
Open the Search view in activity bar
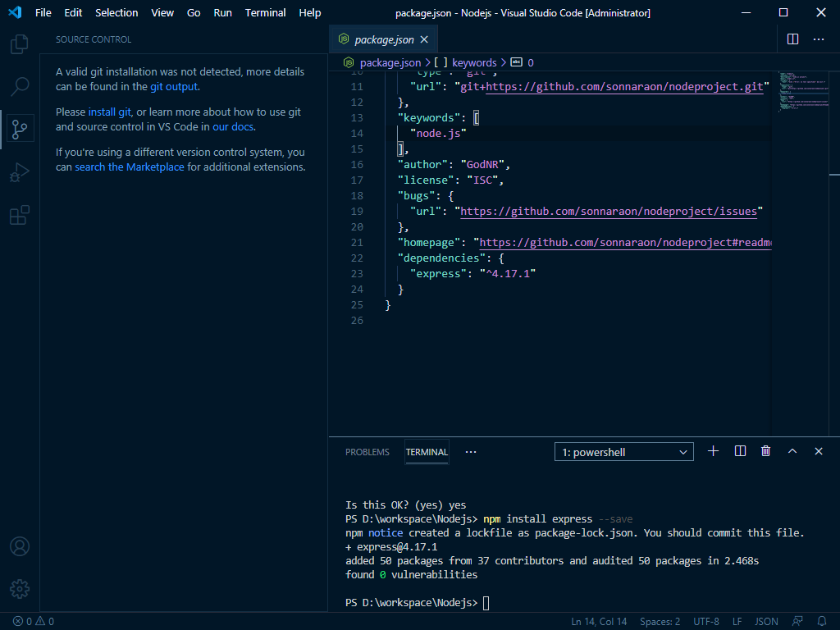20,86
